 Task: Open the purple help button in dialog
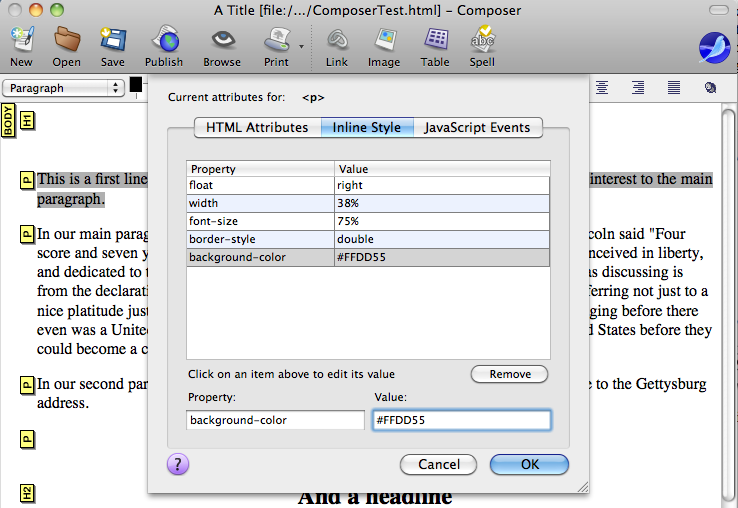178,464
